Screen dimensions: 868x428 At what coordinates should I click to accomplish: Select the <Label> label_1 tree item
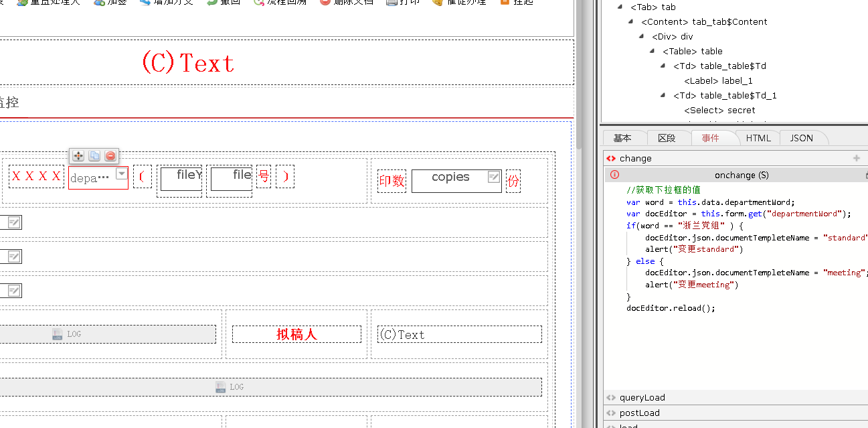718,80
